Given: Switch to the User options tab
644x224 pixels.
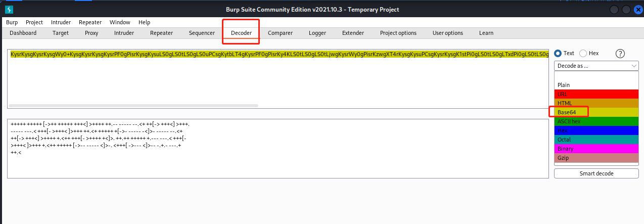Looking at the screenshot, I should (x=448, y=33).
